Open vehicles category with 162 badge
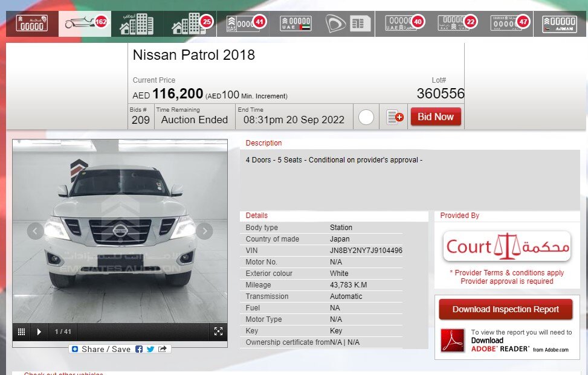This screenshot has height=375, width=588. [85, 24]
